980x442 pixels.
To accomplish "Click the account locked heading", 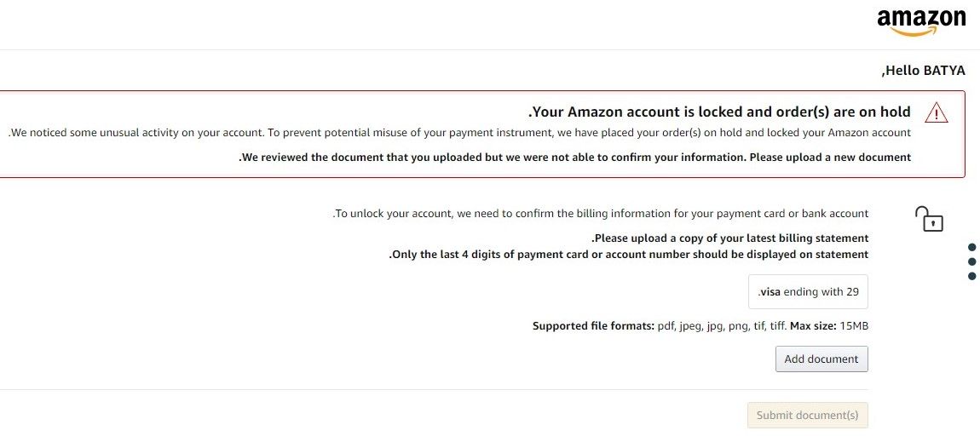I will coord(719,112).
